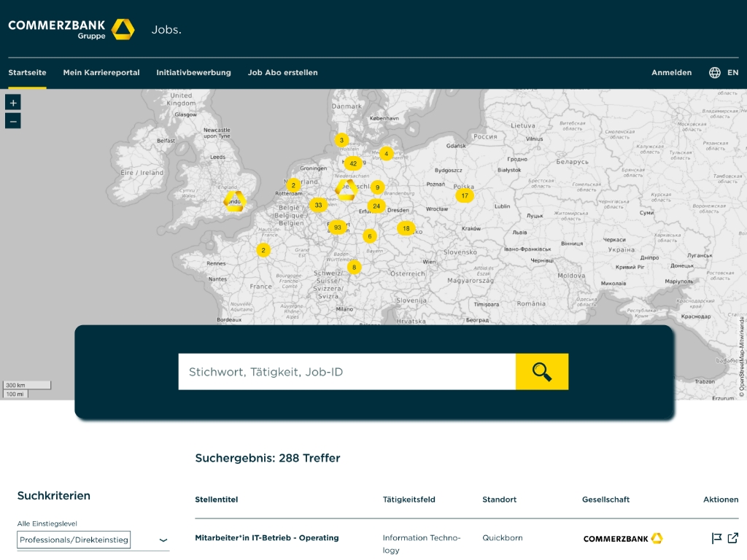This screenshot has width=747, height=560.
Task: Open the cluster marker showing 93 jobs
Action: (337, 227)
